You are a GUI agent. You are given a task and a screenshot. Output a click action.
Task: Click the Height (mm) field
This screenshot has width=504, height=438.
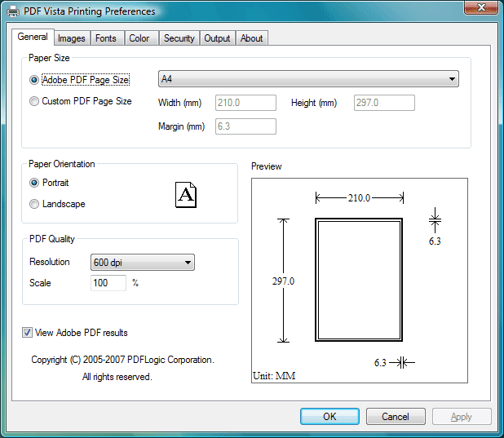(384, 103)
